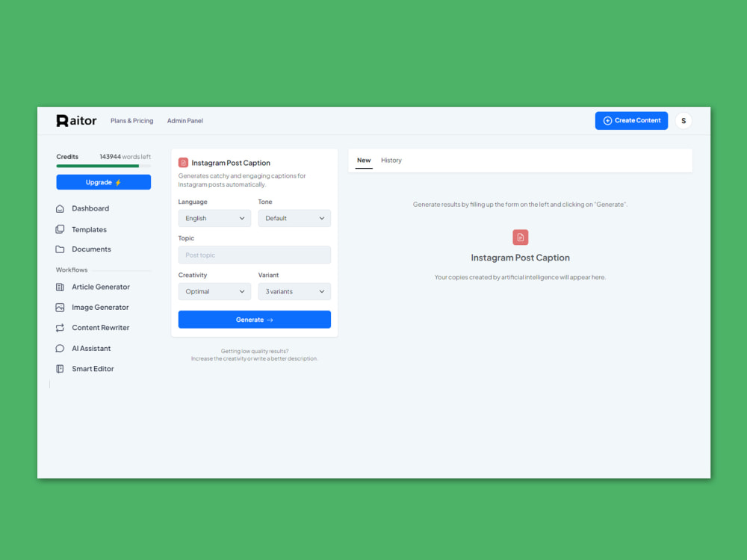Click the "Credits" label
Screen dimensions: 747x560
click(x=67, y=157)
